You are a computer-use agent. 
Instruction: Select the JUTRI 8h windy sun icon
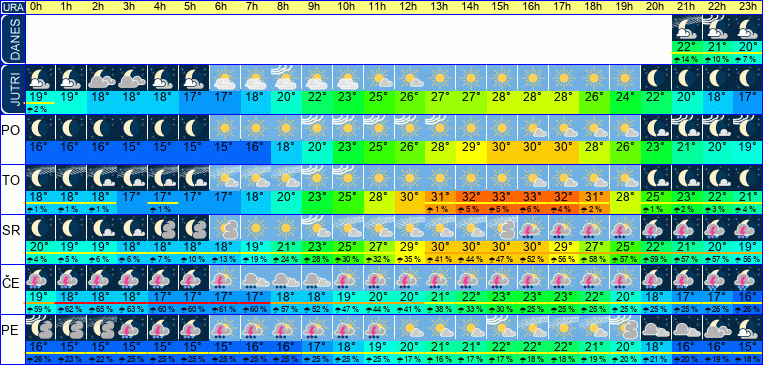[x=286, y=78]
